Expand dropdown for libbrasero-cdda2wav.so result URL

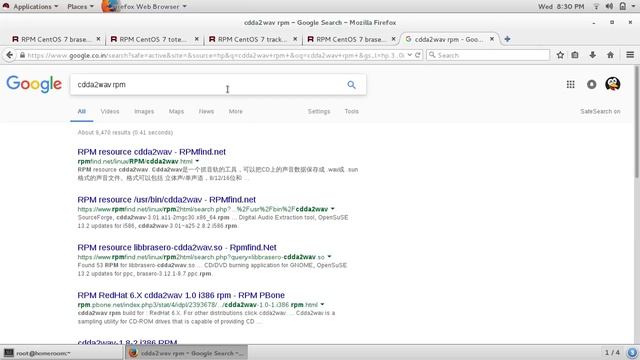[329, 257]
